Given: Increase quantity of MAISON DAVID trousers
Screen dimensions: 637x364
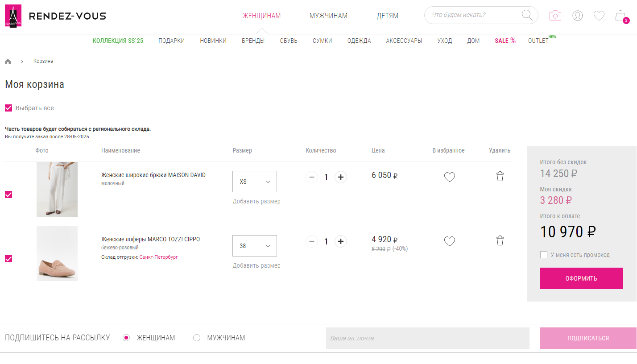Looking at the screenshot, I should tap(341, 177).
